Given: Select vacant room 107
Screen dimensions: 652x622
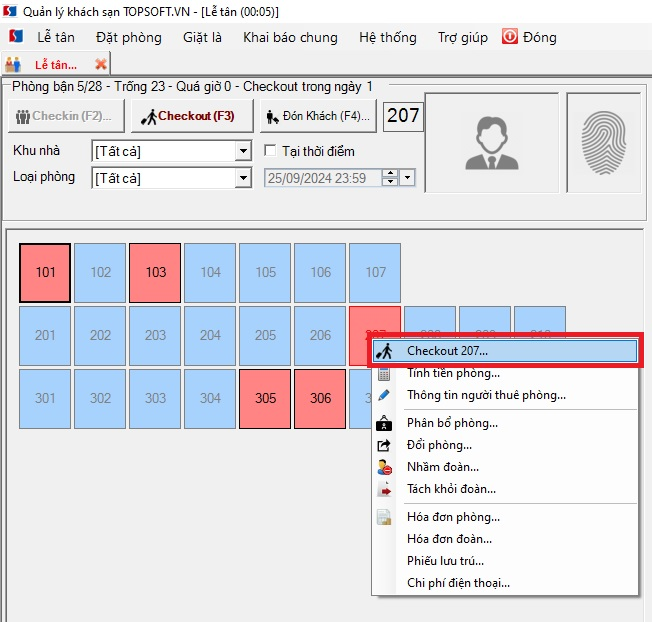Looking at the screenshot, I should 375,273.
